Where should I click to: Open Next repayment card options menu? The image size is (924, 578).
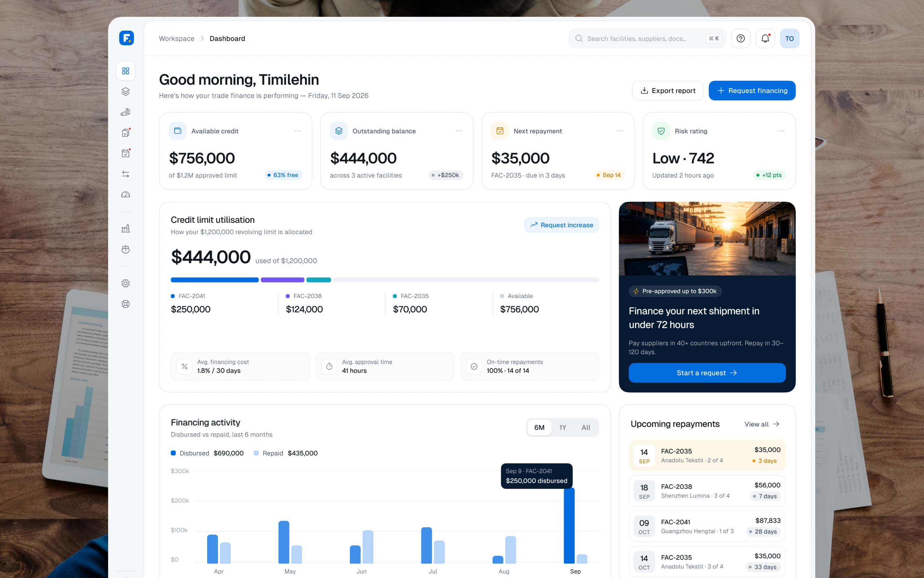point(620,131)
